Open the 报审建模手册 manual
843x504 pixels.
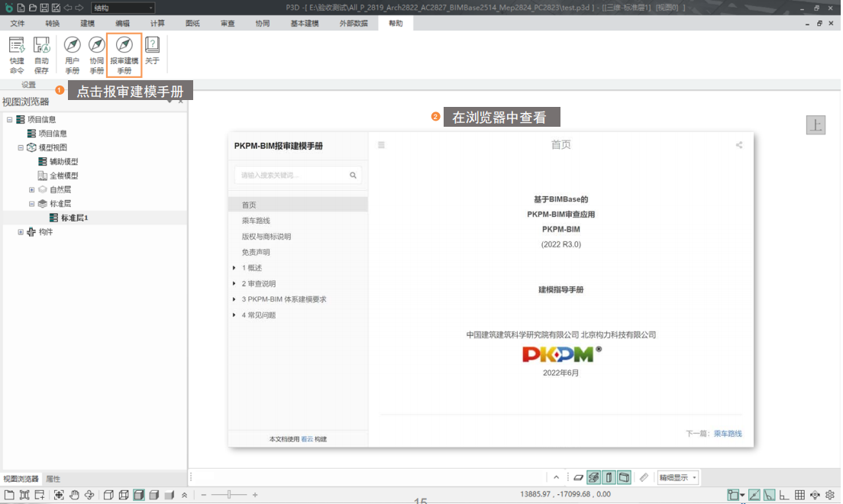coord(124,53)
